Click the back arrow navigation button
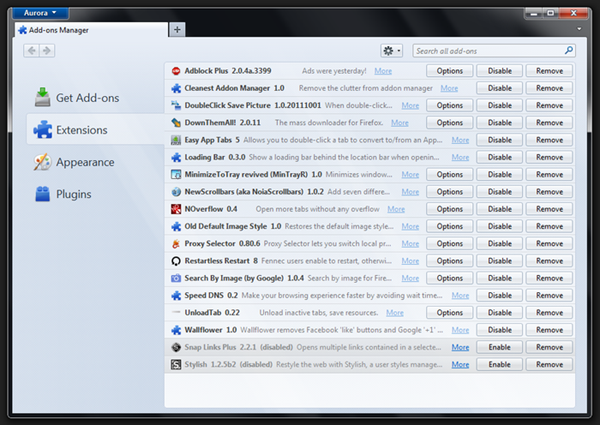The image size is (600, 425). [x=31, y=50]
